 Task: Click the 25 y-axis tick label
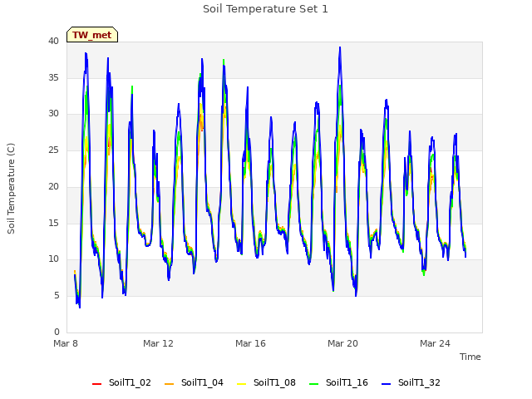[x=53, y=150]
